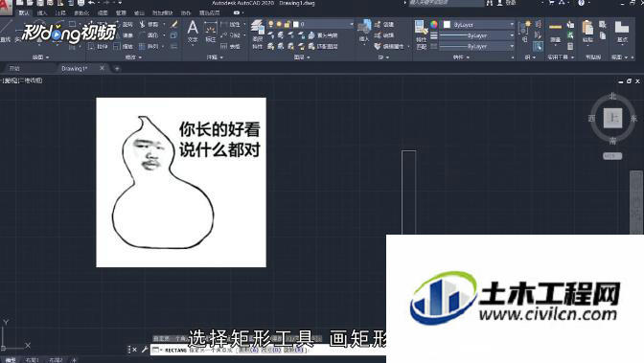Open the object color ByLayer dropdown
Viewport: 644px width, 363px height.
click(x=512, y=25)
